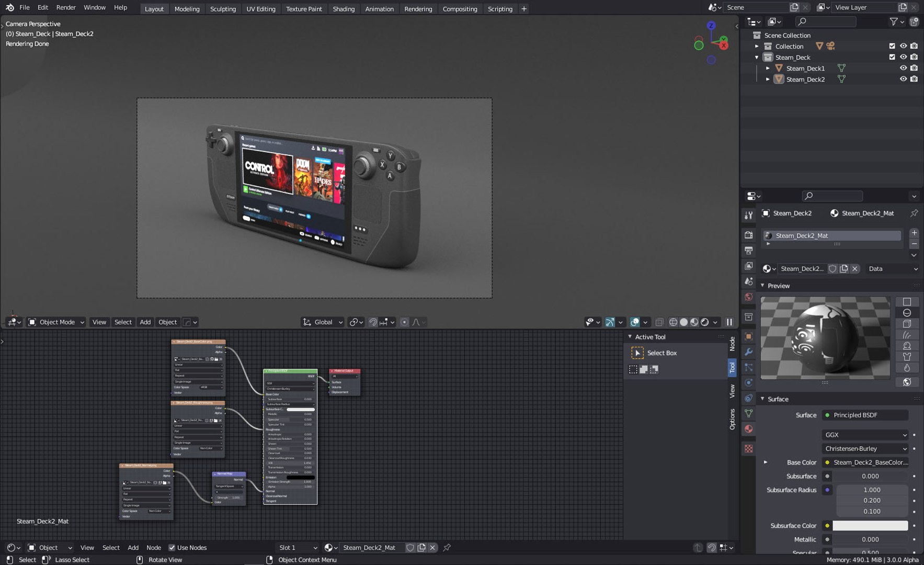The height and width of the screenshot is (565, 924).
Task: Open the Scene properties tab icon
Action: coord(749,281)
